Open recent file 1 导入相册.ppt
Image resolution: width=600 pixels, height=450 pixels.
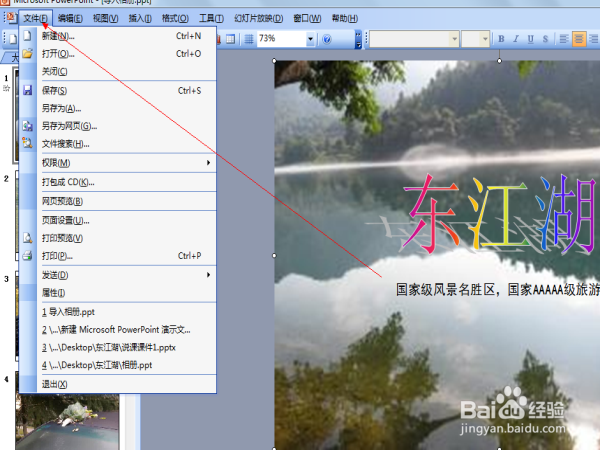[x=119, y=312]
